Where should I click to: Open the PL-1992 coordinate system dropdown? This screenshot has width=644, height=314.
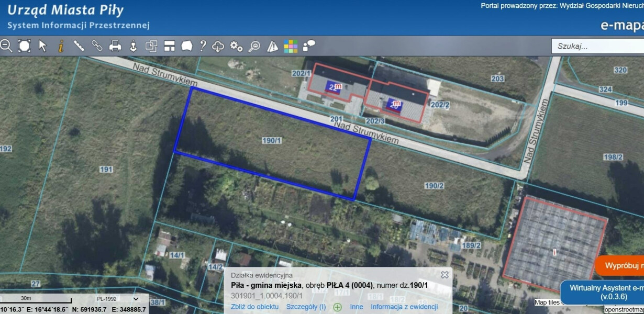tap(117, 299)
